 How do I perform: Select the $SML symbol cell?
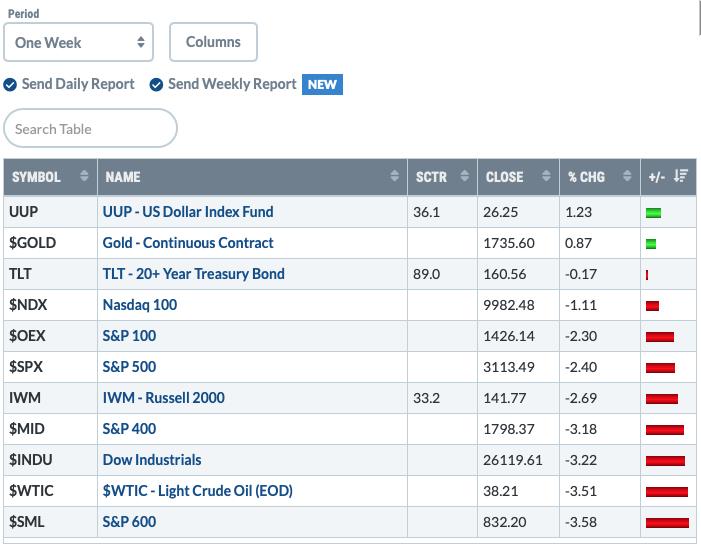click(51, 522)
